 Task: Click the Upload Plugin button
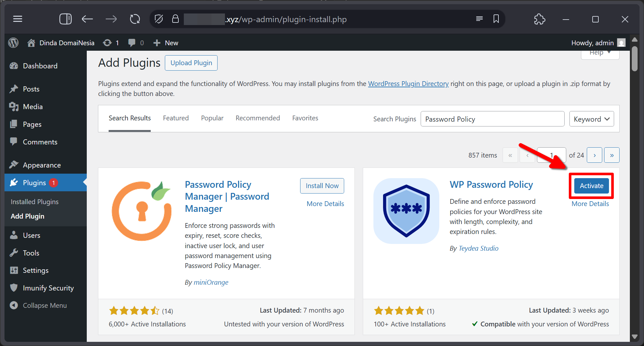coord(191,63)
